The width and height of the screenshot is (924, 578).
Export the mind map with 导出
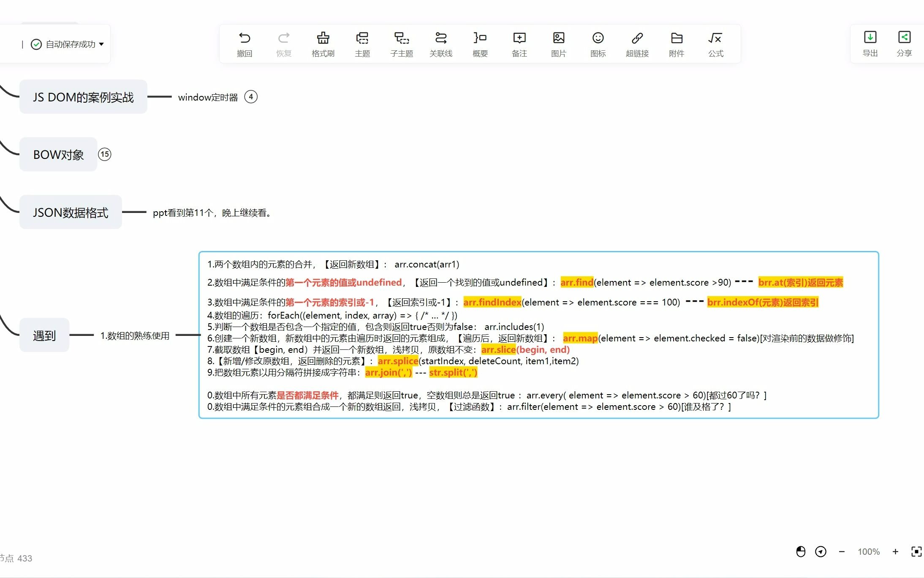870,44
